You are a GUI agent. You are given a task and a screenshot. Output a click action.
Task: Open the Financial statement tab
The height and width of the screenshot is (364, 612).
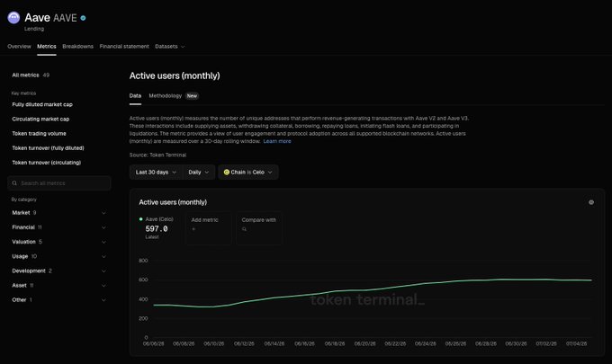[x=124, y=47]
